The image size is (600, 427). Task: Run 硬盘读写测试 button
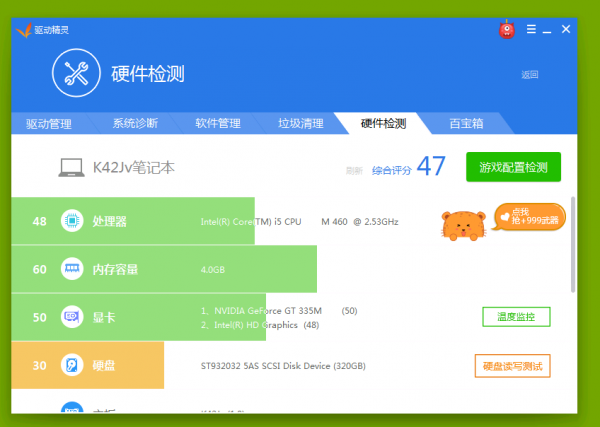[x=513, y=366]
